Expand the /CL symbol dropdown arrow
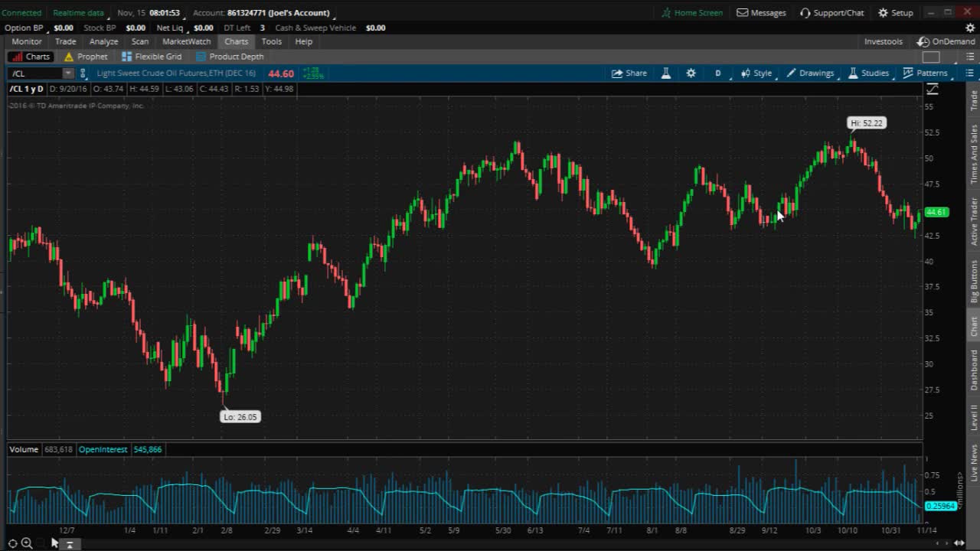Image resolution: width=980 pixels, height=551 pixels. click(68, 73)
